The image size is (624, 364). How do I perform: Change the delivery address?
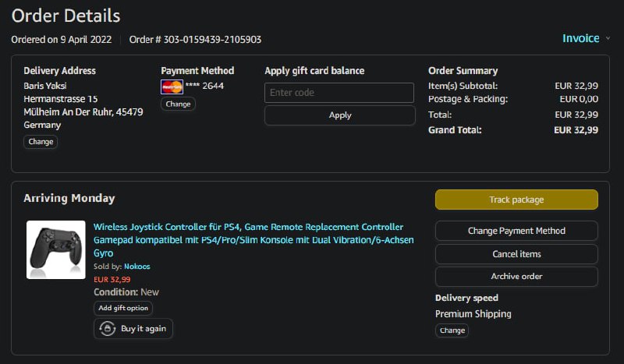point(41,142)
